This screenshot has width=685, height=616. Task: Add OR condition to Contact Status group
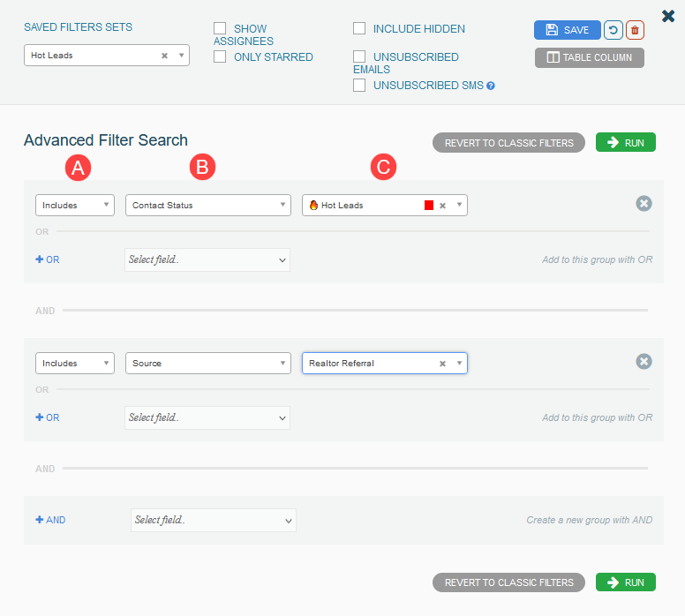point(47,259)
